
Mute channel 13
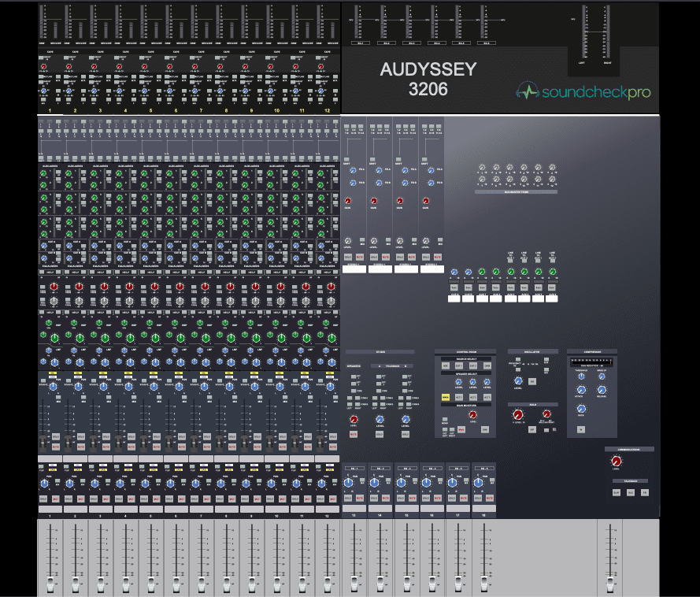360,498
